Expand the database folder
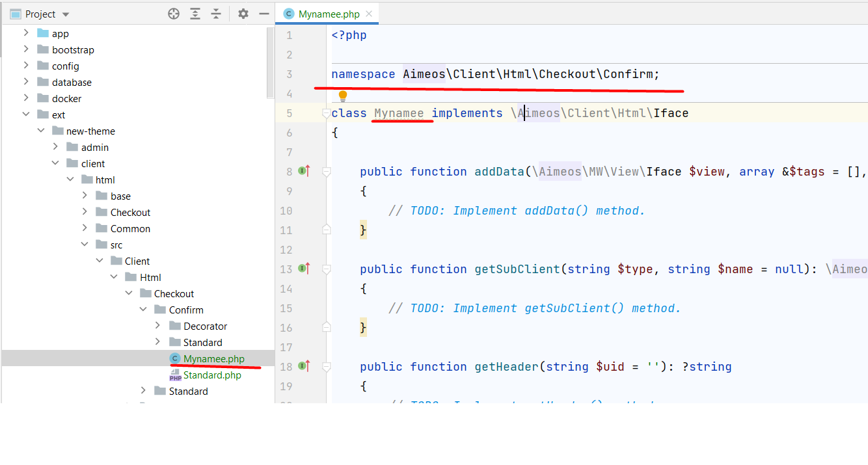The image size is (868, 465). pos(26,82)
